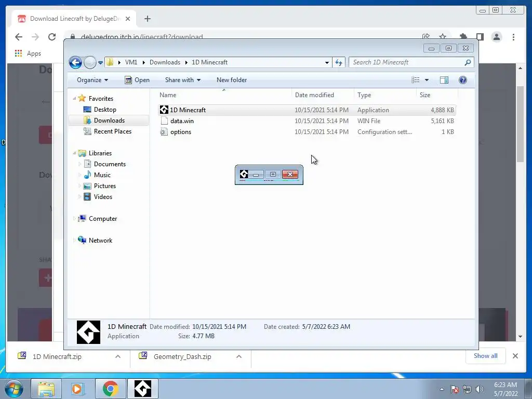Open the Organize dropdown menu
Image resolution: width=532 pixels, height=399 pixels.
click(92, 80)
